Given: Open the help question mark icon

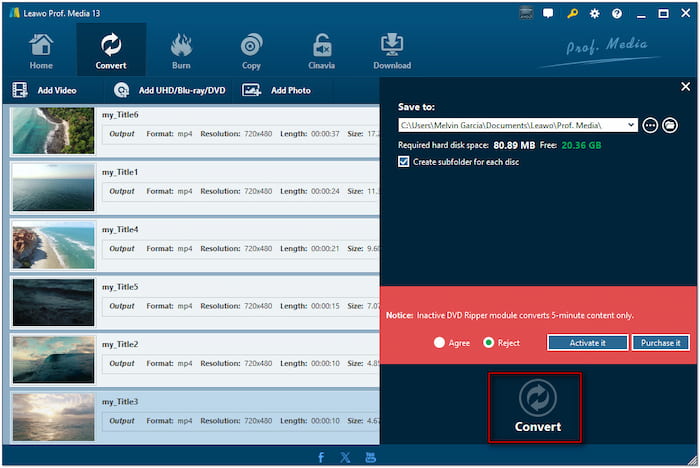Looking at the screenshot, I should [x=617, y=13].
